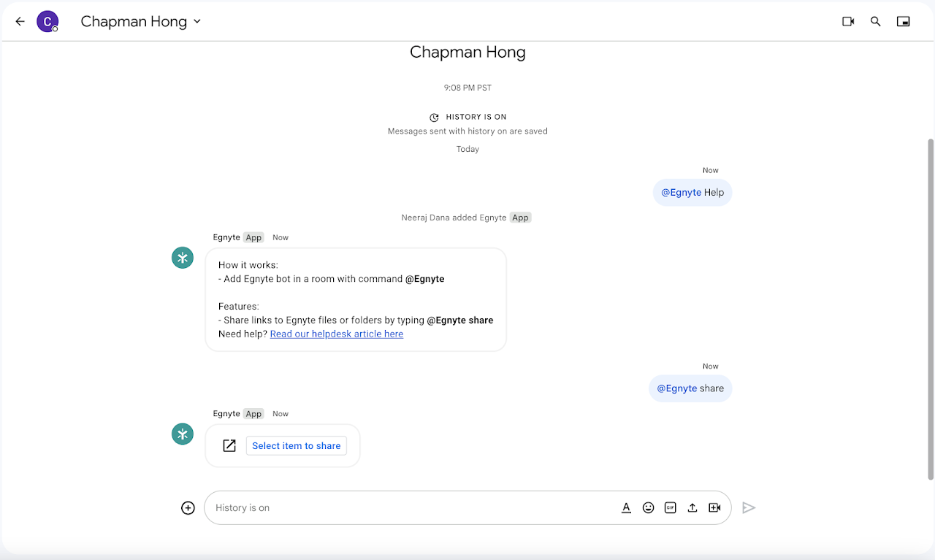Viewport: 935px width, 560px height.
Task: Add a video meeting link
Action: click(x=714, y=508)
